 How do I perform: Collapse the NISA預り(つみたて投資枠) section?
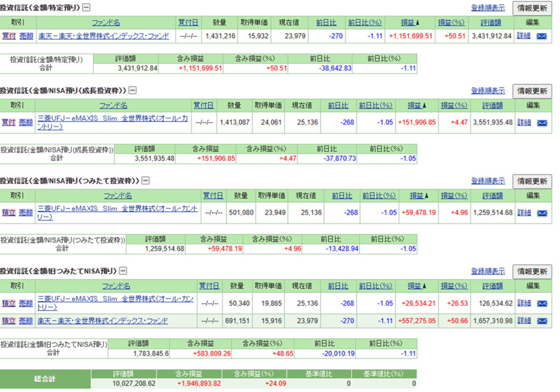145,180
